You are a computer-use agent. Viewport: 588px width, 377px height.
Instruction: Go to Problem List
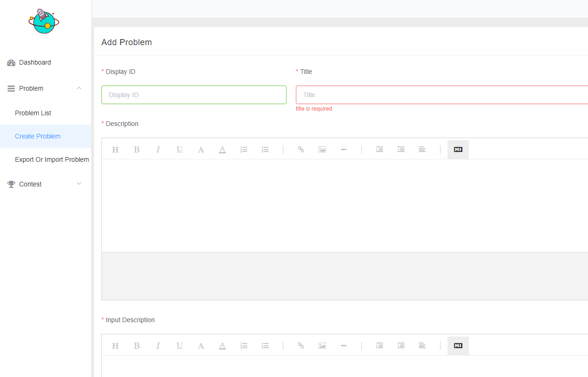(33, 113)
